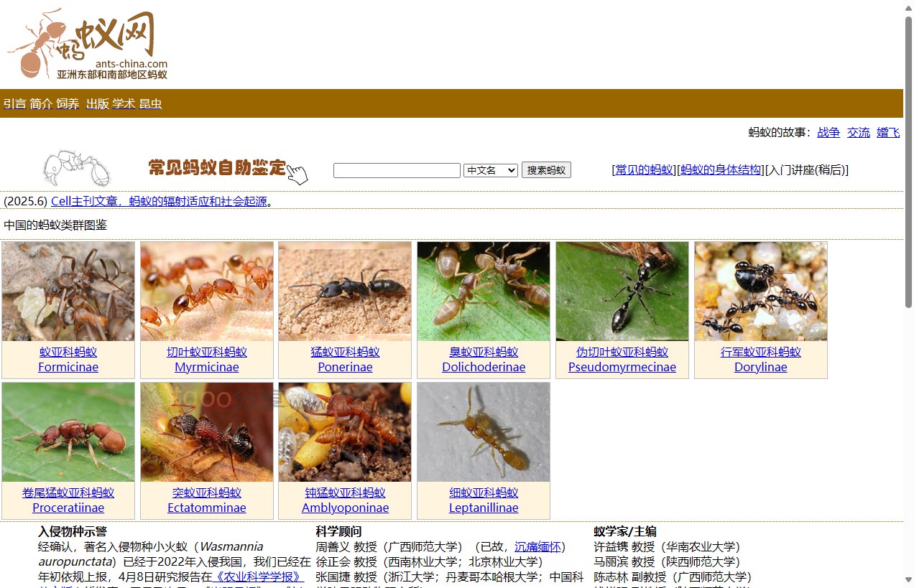Click the page vertical scrollbar
The height and width of the screenshot is (588, 914).
coord(908,165)
